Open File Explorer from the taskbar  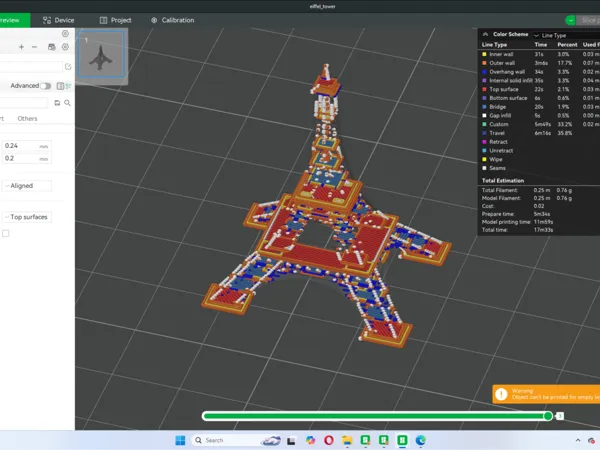click(x=347, y=440)
